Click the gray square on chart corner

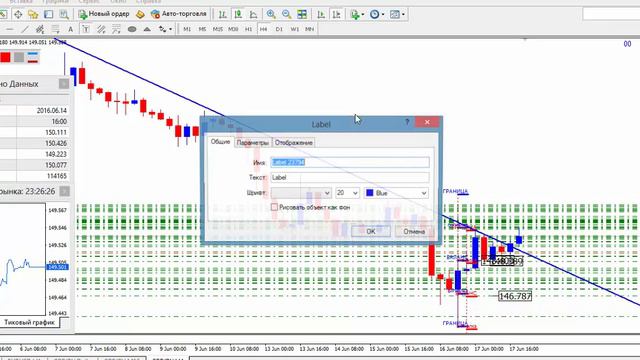[19, 57]
